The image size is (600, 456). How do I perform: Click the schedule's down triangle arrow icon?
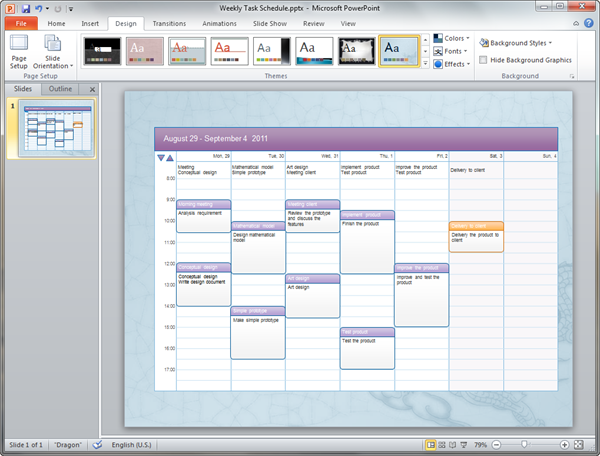161,158
